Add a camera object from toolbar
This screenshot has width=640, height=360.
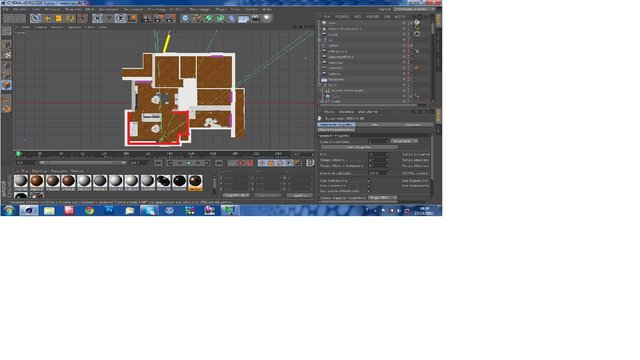[x=255, y=18]
